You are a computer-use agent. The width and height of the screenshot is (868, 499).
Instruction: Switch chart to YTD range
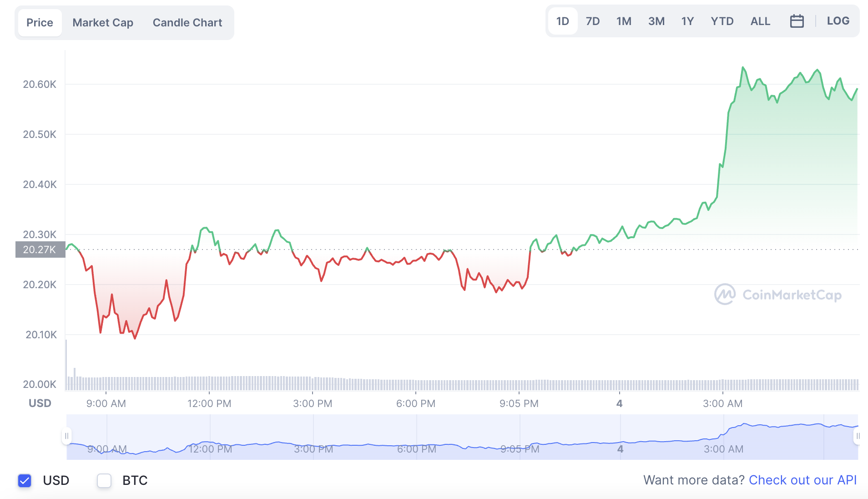(722, 21)
